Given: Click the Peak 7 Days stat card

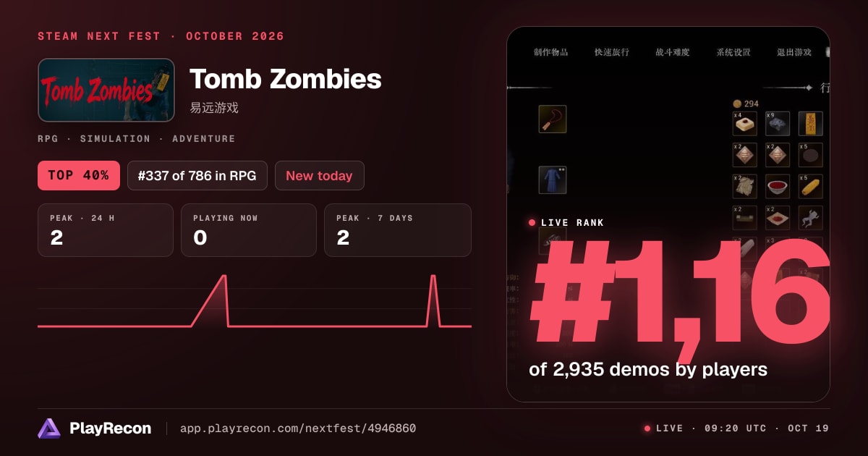Looking at the screenshot, I should pyautogui.click(x=398, y=230).
